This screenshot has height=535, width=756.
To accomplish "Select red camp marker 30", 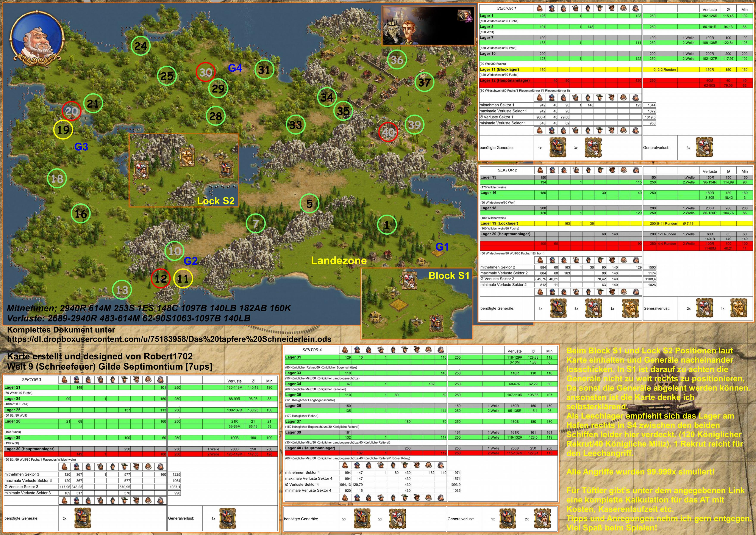I will pyautogui.click(x=206, y=72).
